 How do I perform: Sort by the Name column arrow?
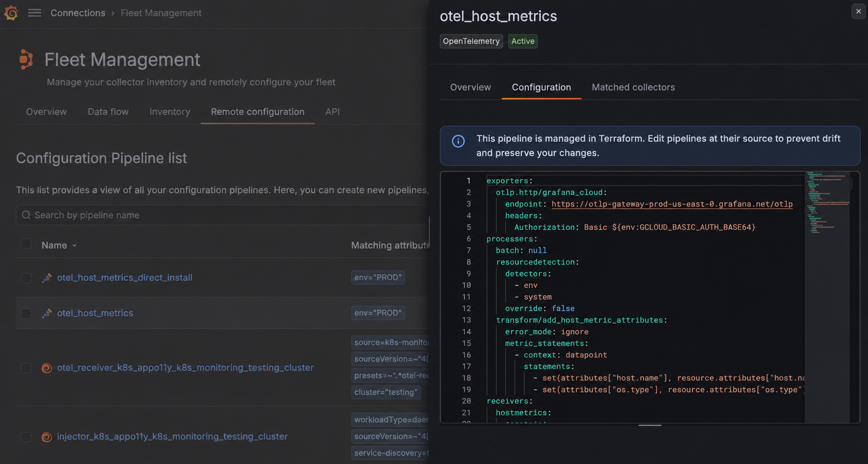(74, 245)
